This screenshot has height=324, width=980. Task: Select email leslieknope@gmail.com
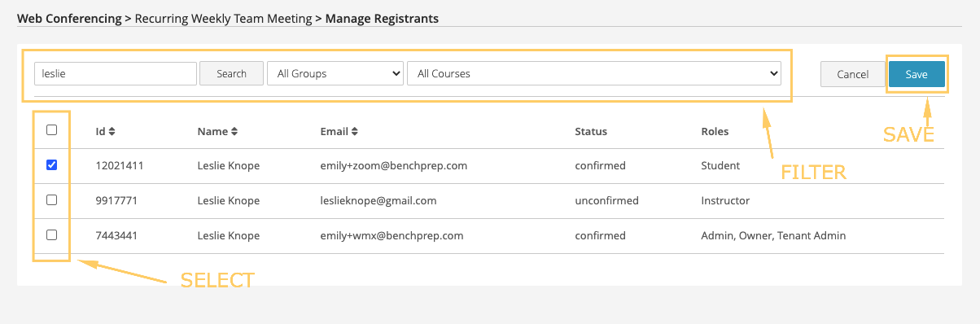coord(378,200)
